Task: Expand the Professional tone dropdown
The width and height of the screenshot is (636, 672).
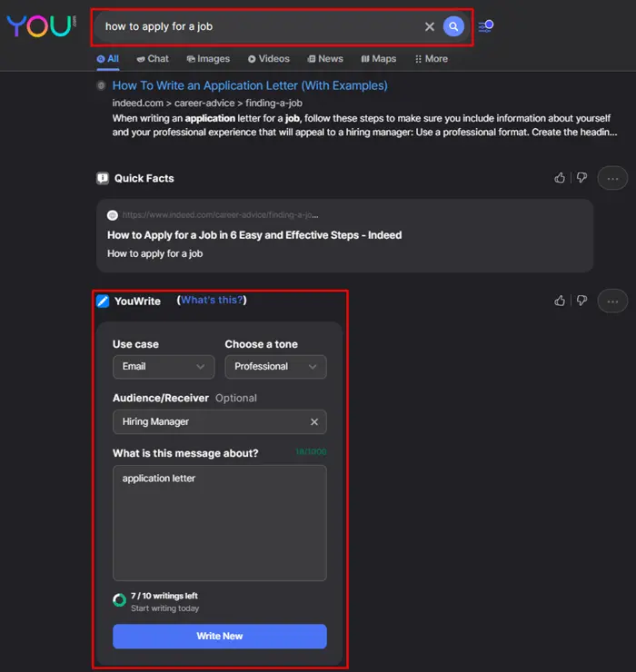Action: tap(276, 367)
